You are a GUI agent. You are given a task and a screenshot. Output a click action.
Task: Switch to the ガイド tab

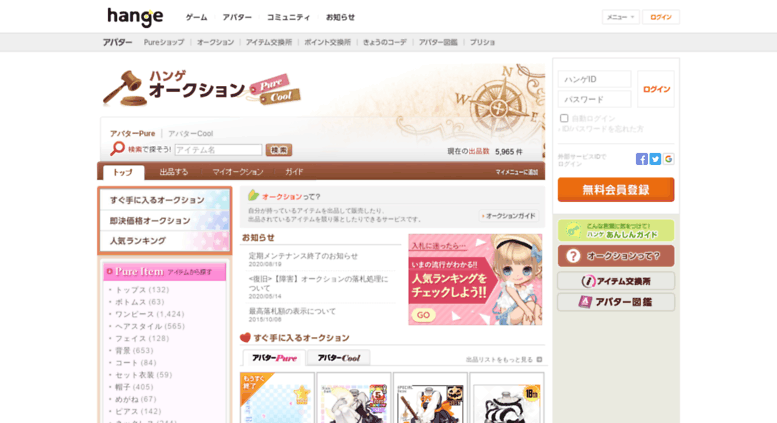[294, 172]
